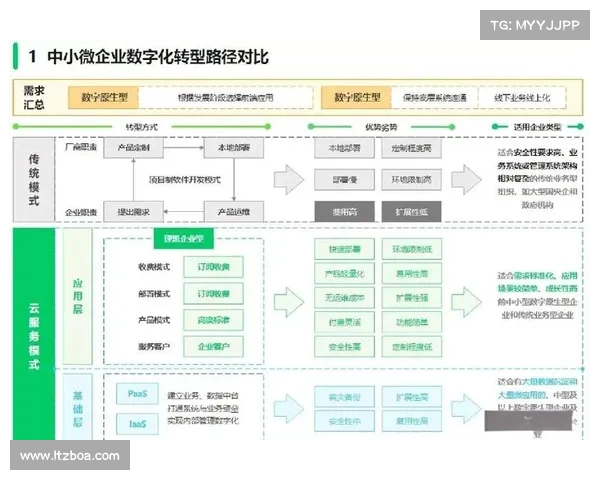Select the 产品轻量化 box
Viewport: 600px width, 480px height.
point(344,273)
